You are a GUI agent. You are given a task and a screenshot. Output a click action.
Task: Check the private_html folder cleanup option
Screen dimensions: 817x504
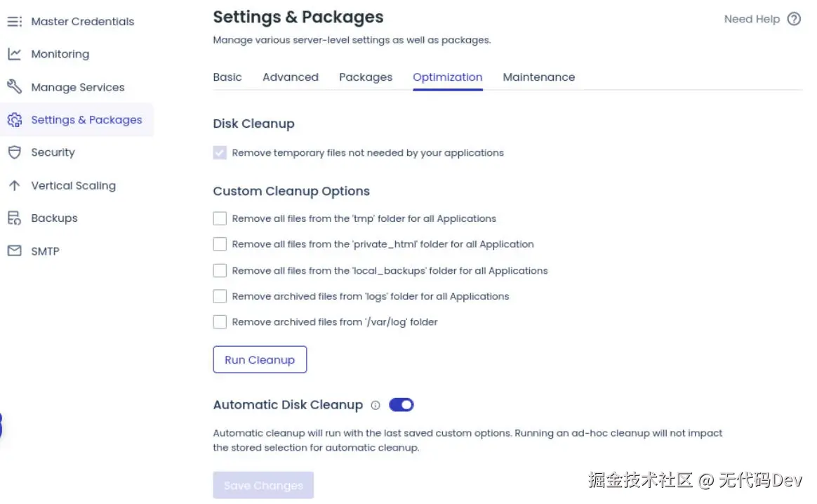pyautogui.click(x=219, y=244)
